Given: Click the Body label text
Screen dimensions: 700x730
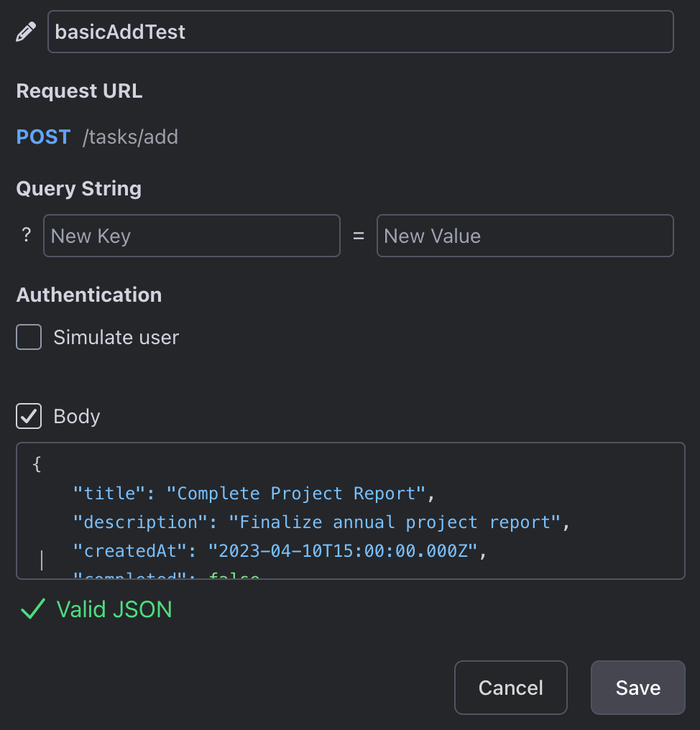Looking at the screenshot, I should [77, 417].
